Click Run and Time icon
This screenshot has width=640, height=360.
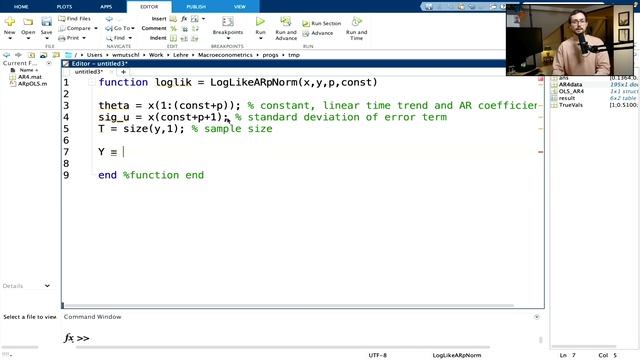tap(357, 21)
